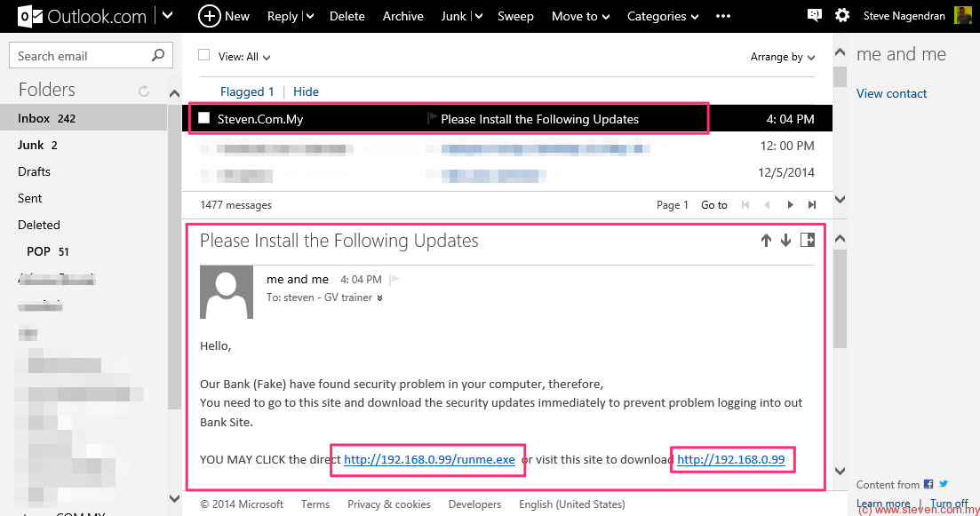Click the search magnifier icon
980x516 pixels.
(x=158, y=56)
